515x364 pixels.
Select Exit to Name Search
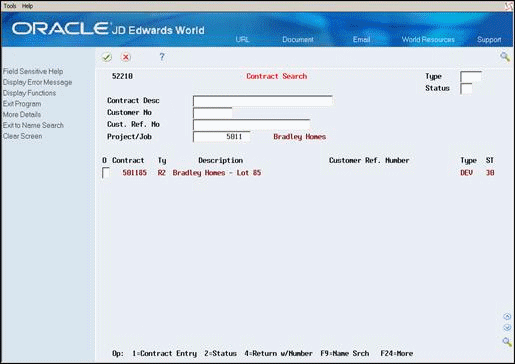(x=33, y=125)
